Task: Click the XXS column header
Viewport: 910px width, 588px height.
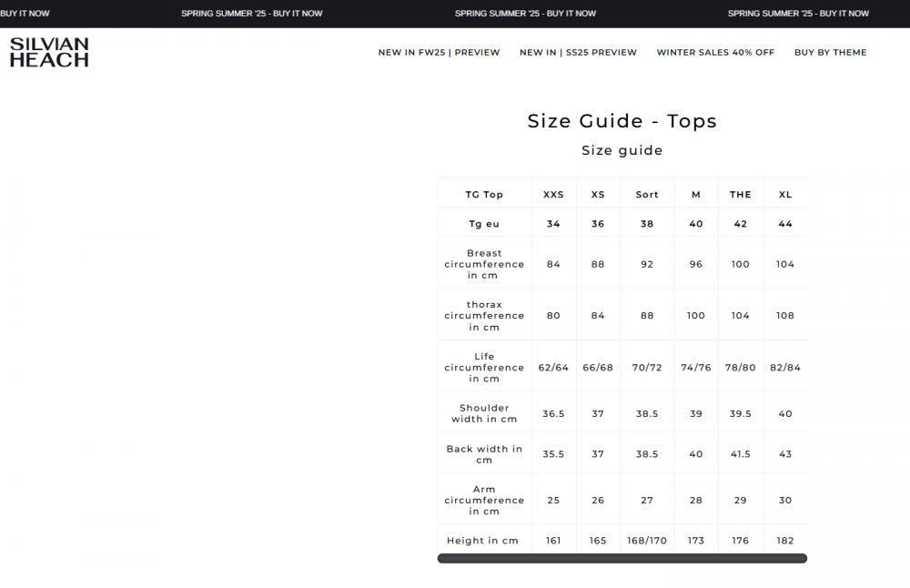Action: point(553,195)
